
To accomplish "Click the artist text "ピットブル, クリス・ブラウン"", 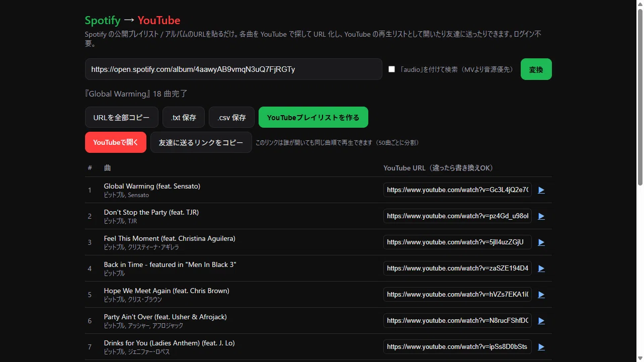I will (133, 300).
